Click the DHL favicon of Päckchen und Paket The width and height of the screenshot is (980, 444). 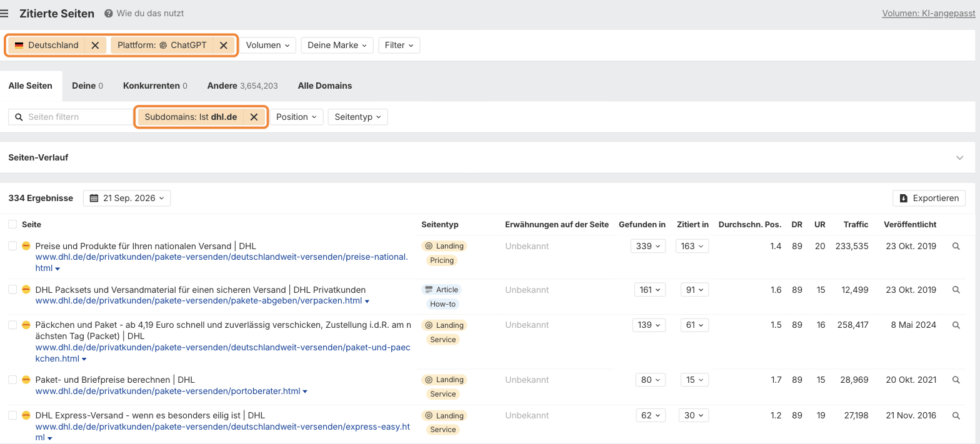(26, 325)
